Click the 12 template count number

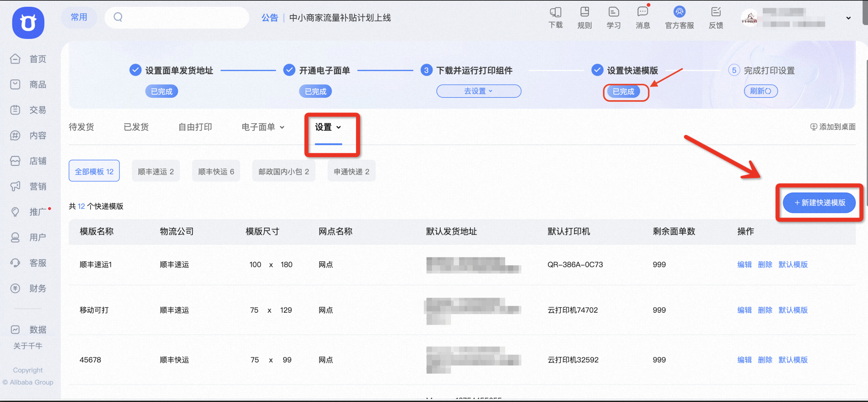pos(81,206)
